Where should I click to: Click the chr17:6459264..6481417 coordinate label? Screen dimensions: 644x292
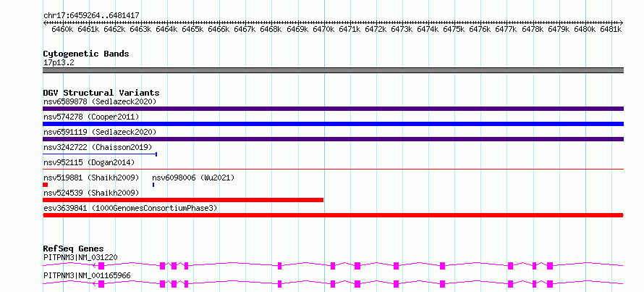(91, 16)
